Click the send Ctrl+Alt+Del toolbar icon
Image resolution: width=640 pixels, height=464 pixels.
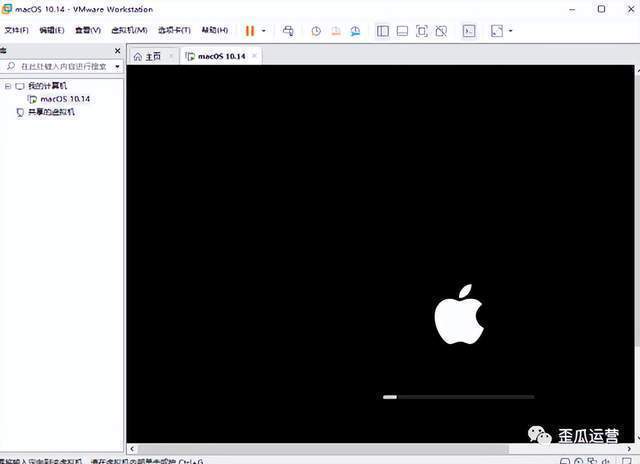(x=288, y=31)
